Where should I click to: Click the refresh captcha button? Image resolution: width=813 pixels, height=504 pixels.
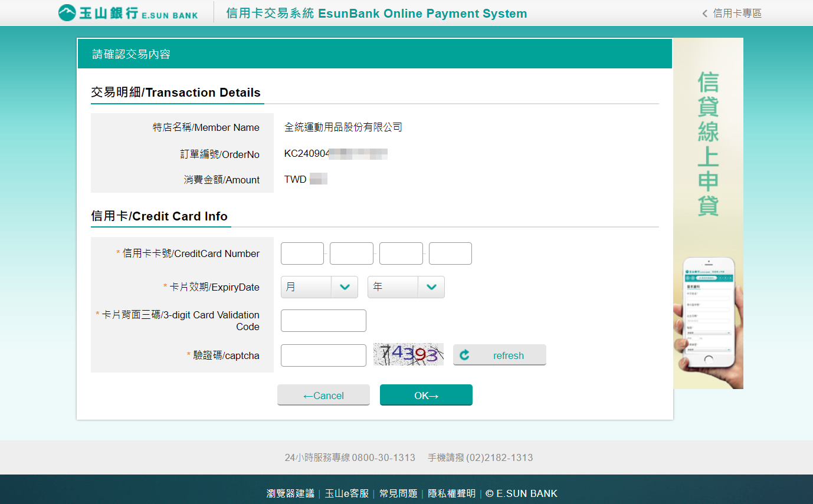[x=499, y=355]
